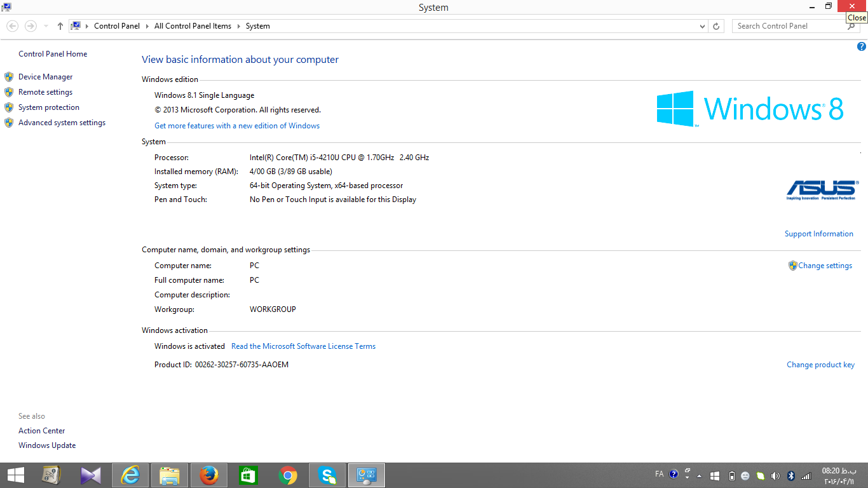Screen dimensions: 868x488
Task: Go up one level with the Up arrow
Action: 60,26
